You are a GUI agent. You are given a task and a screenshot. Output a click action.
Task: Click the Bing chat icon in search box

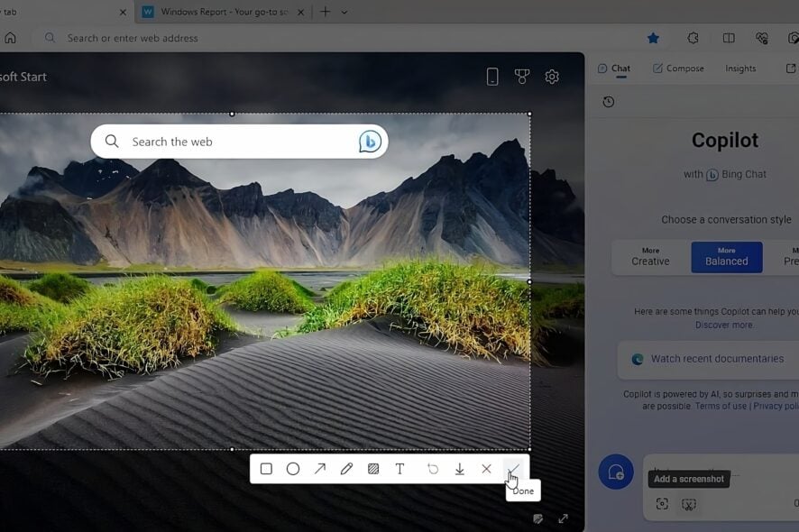(x=370, y=142)
